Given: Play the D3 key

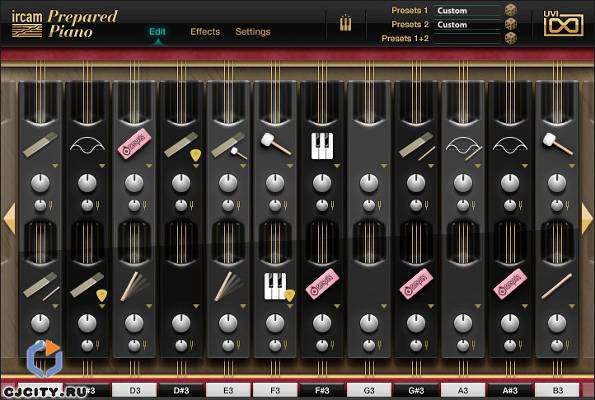Looking at the screenshot, I should pyautogui.click(x=135, y=391).
